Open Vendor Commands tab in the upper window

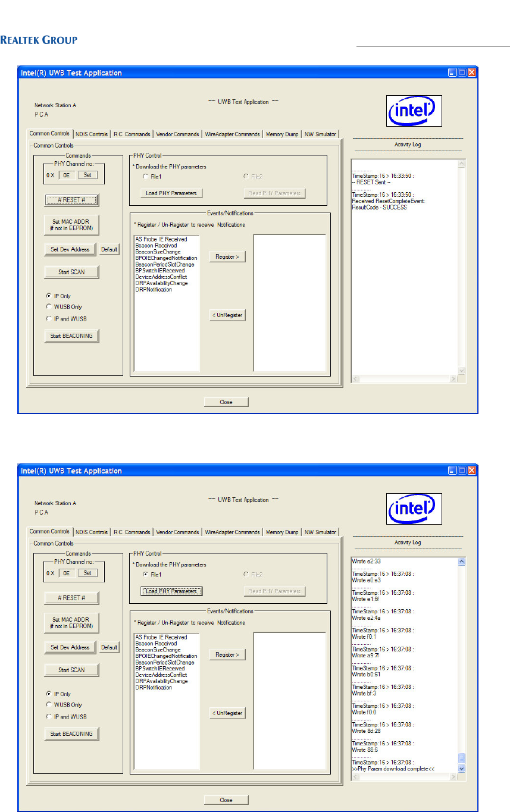(x=177, y=134)
